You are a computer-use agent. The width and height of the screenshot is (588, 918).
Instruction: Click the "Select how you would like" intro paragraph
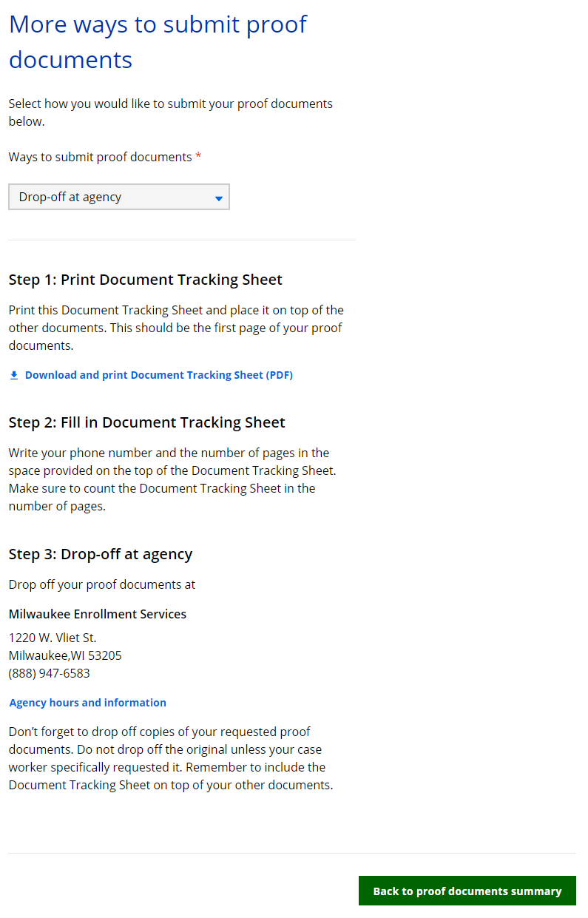point(170,112)
